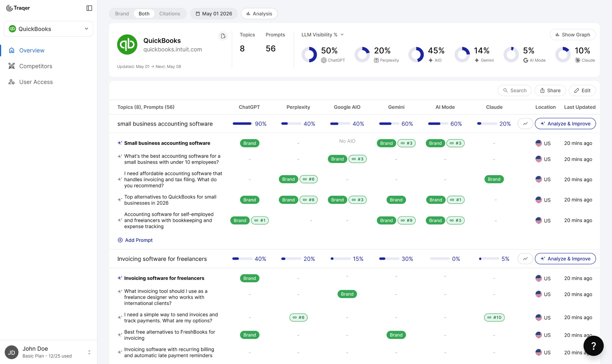Click Gemini #3 citation badge in Small business accounting software row
The height and width of the screenshot is (364, 612).
[x=406, y=143]
